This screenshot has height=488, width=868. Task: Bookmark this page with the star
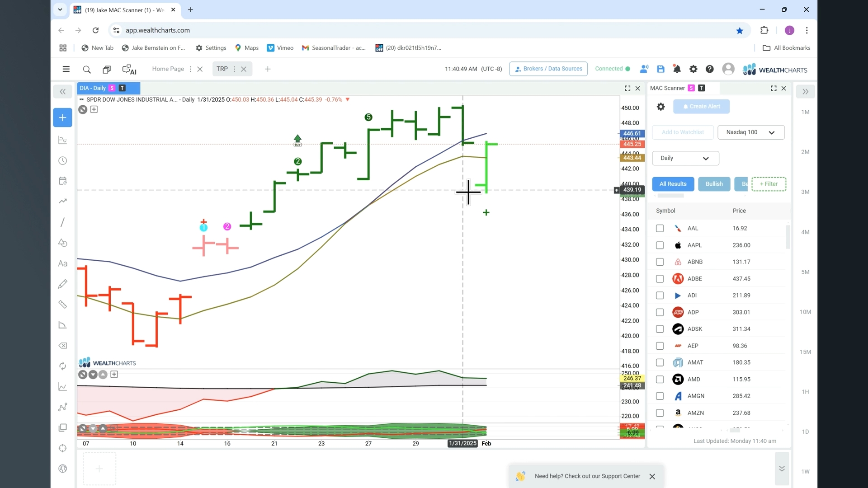pyautogui.click(x=740, y=31)
